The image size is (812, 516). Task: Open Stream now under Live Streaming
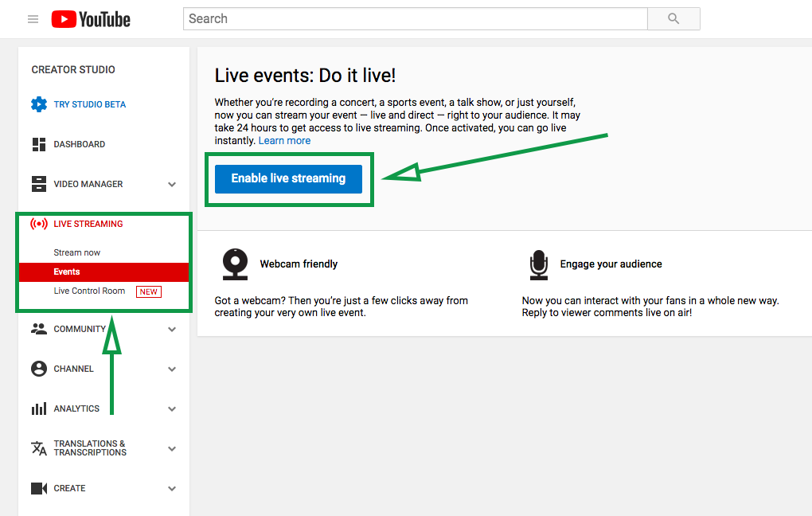[x=77, y=252]
